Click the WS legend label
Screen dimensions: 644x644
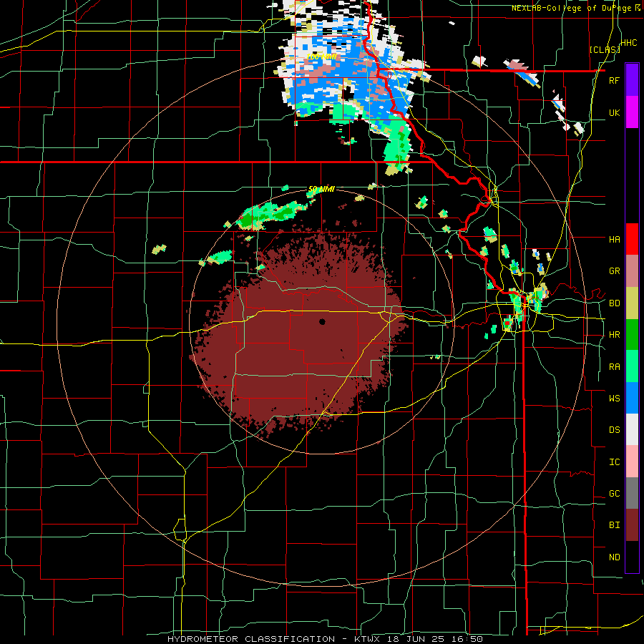(x=614, y=399)
